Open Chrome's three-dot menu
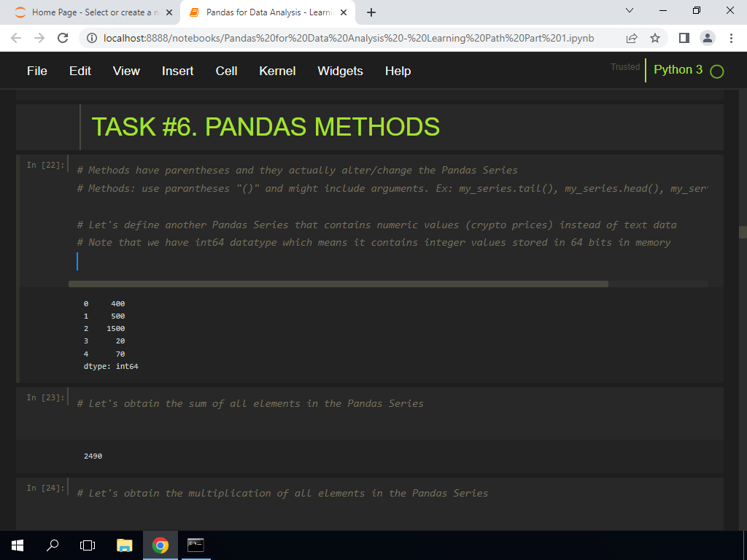 731,38
